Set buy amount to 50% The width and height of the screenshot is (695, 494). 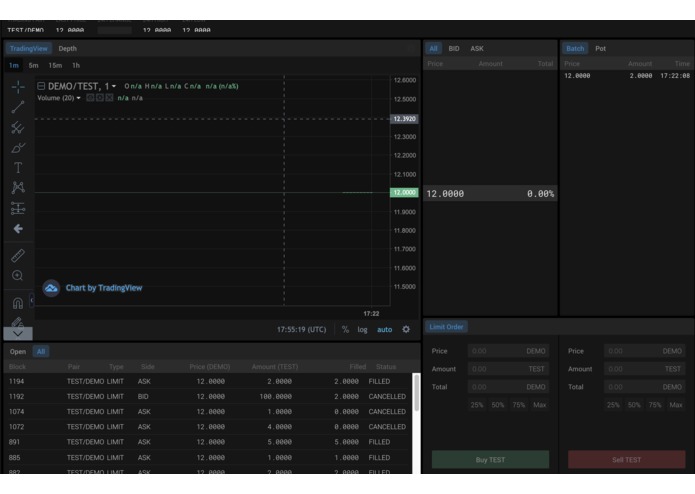pos(498,405)
